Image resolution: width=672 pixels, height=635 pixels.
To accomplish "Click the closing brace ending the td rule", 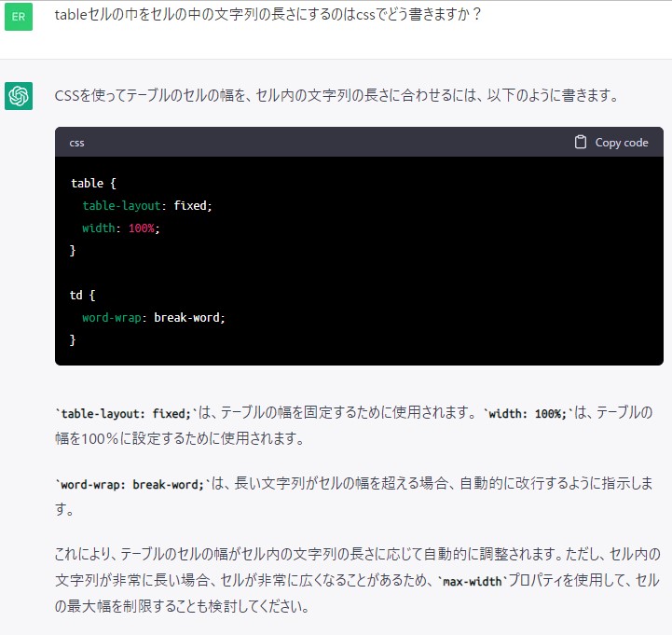I will [x=73, y=340].
